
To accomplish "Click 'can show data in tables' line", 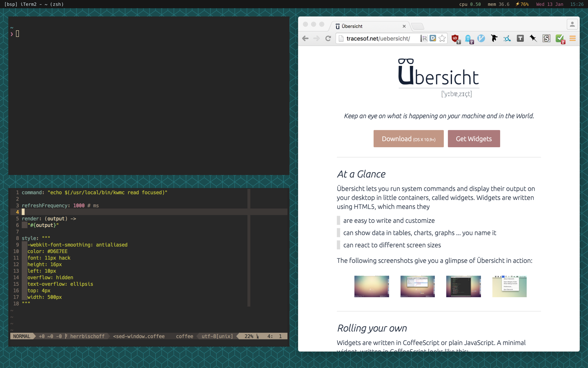I will [x=420, y=233].
